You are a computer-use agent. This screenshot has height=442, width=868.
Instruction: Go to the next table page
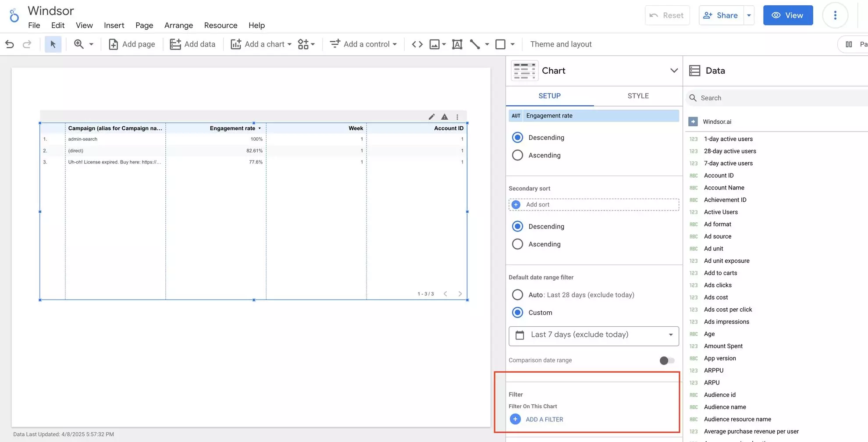click(x=460, y=294)
